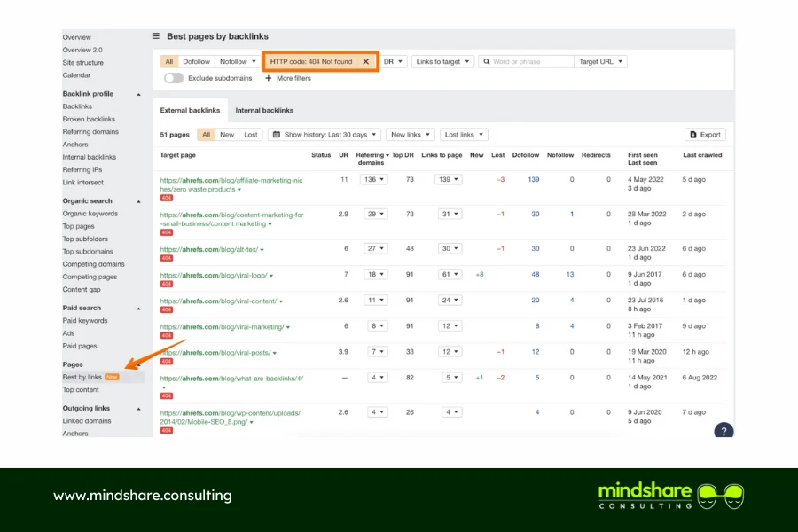Expand the 61 links to page dropdown
The width and height of the screenshot is (798, 532).
450,274
